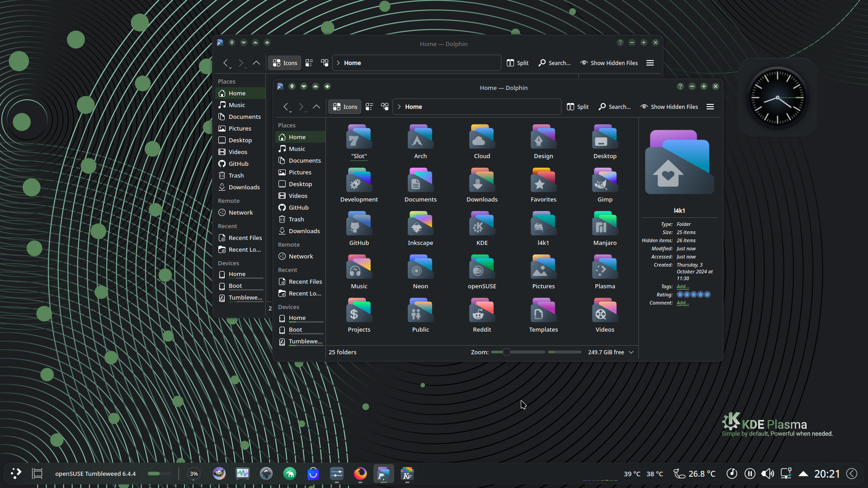
Task: Toggle Show Hidden Files in front window
Action: (x=669, y=107)
